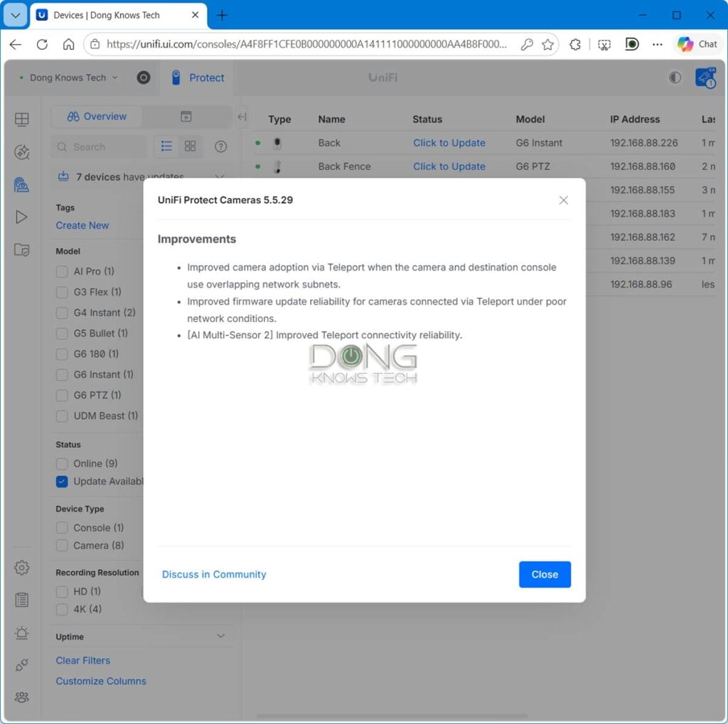Uncheck the Update Available status filter
The width and height of the screenshot is (728, 724).
[62, 481]
